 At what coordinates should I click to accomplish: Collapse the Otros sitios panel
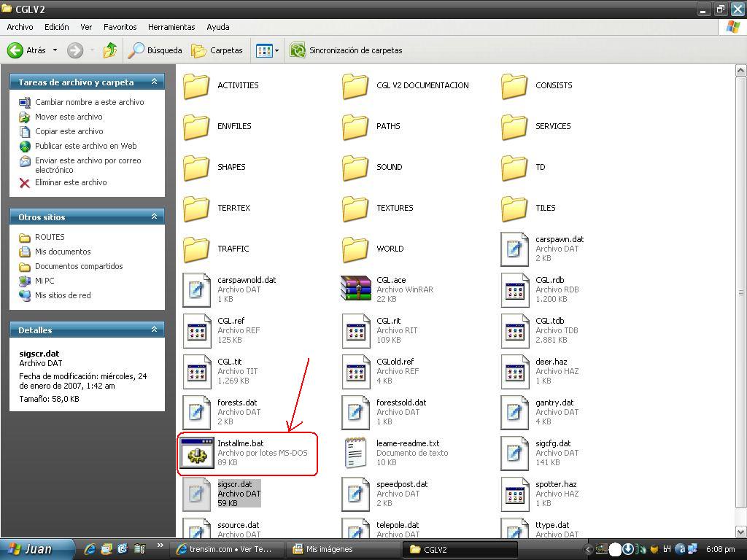pos(154,217)
